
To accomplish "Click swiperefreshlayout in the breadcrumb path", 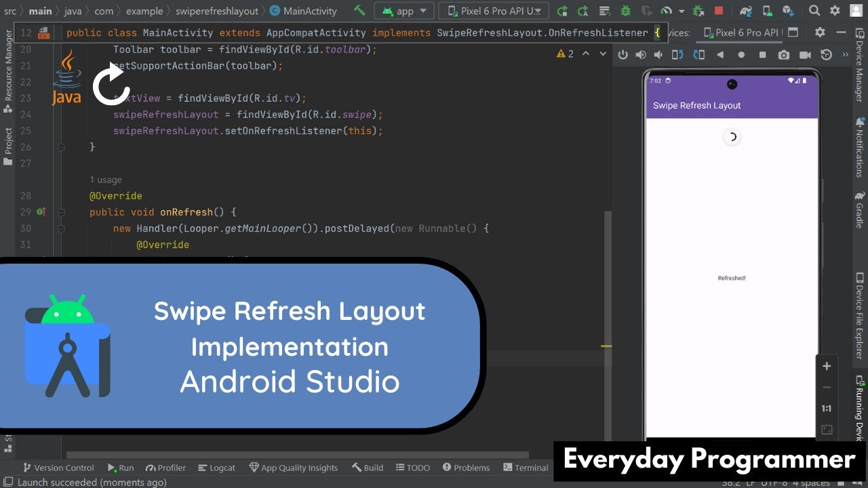I will pos(217,11).
